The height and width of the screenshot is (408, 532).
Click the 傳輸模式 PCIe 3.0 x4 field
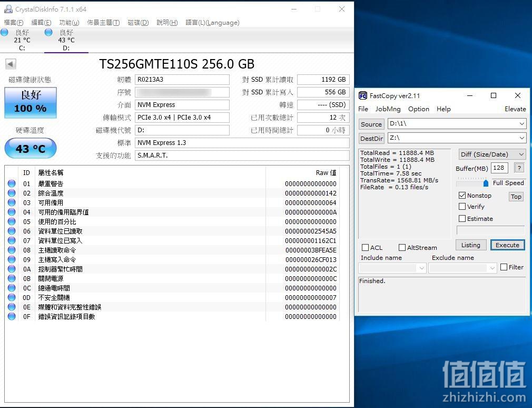click(x=182, y=118)
